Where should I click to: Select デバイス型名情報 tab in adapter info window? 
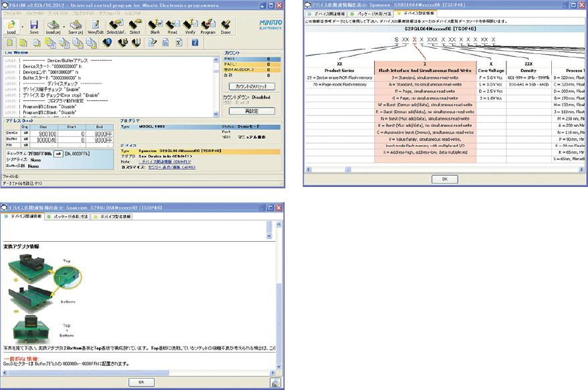pos(112,216)
